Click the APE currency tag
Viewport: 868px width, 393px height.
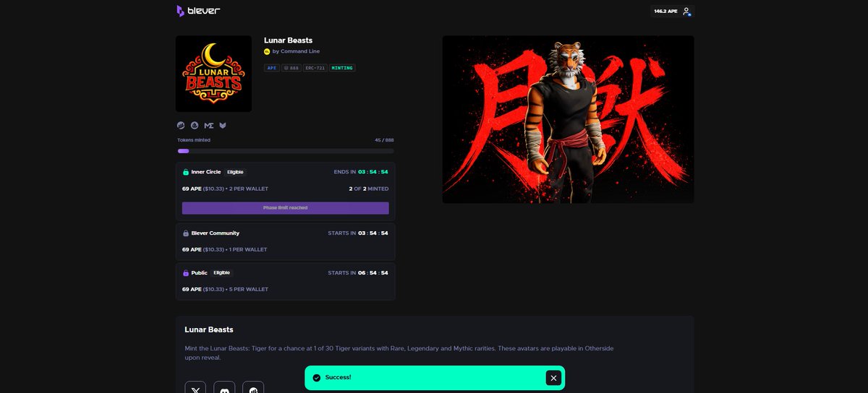click(272, 68)
